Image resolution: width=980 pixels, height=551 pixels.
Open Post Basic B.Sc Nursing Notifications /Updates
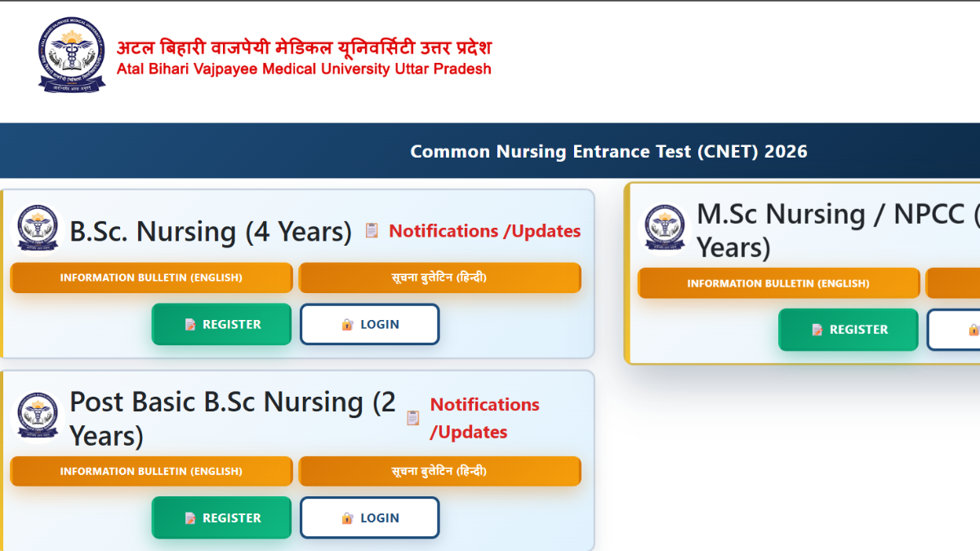click(484, 418)
